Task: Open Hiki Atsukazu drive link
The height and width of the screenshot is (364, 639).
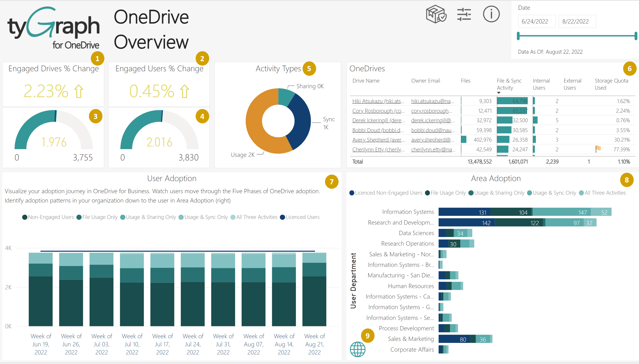Action: click(378, 101)
